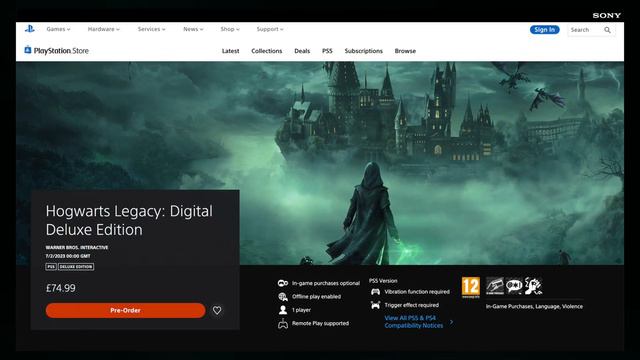Click the PS5 platform tag

point(51,267)
